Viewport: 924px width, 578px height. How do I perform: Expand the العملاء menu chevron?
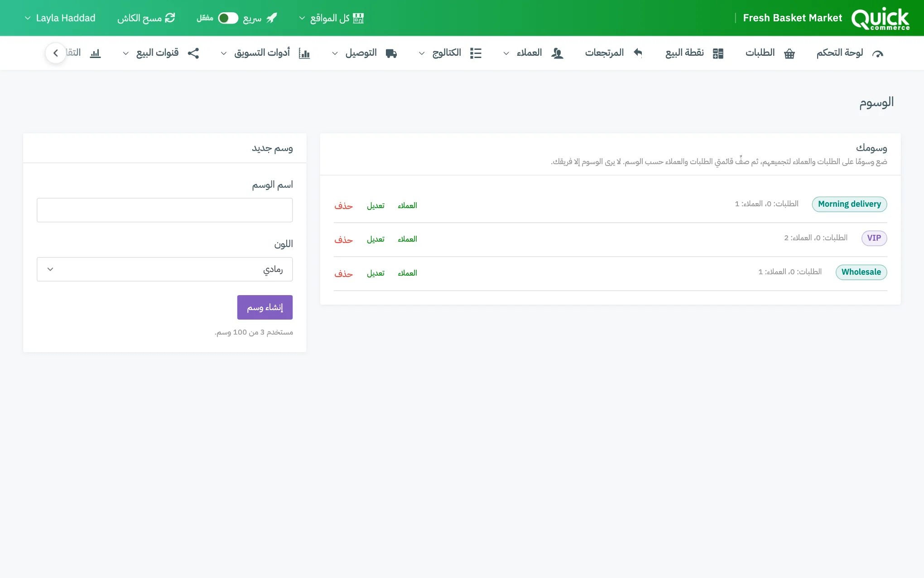click(x=506, y=53)
